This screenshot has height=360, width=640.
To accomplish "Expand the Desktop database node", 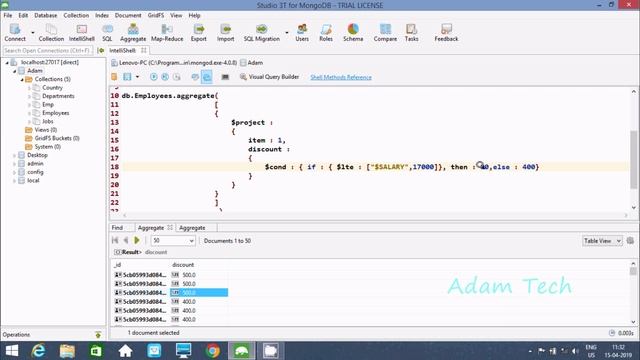I will (14, 155).
